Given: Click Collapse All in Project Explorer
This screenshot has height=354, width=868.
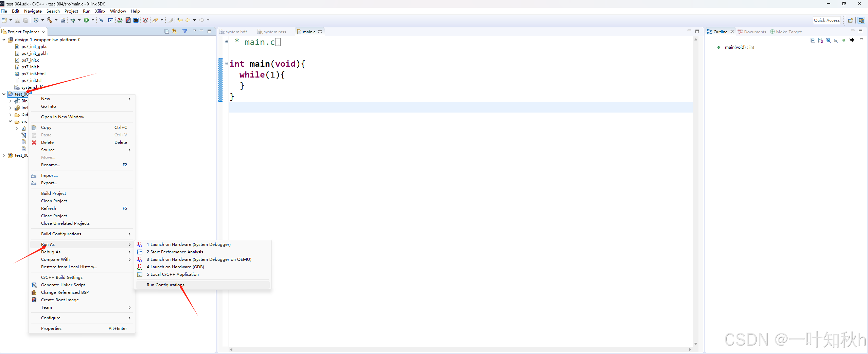Looking at the screenshot, I should click(x=167, y=31).
